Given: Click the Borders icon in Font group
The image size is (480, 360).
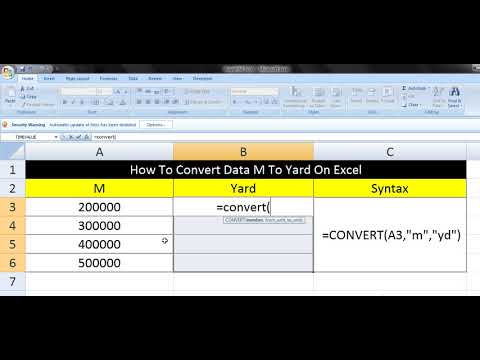Looking at the screenshot, I should [95, 102].
